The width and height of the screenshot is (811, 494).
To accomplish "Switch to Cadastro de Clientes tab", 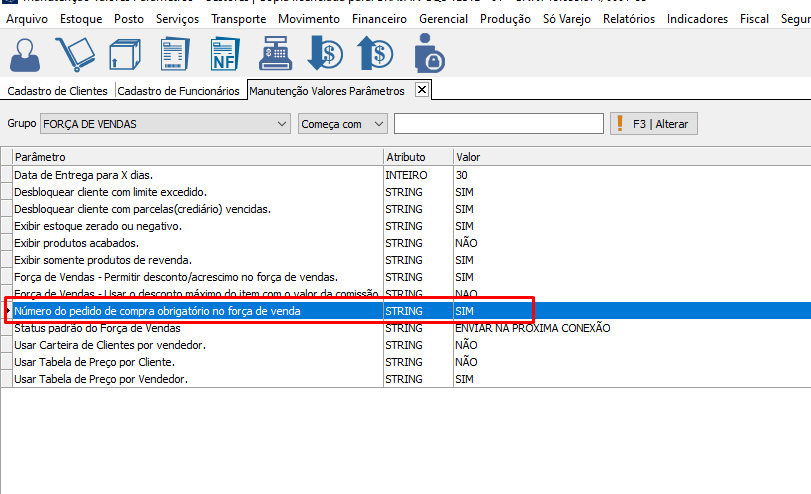I will (57, 91).
